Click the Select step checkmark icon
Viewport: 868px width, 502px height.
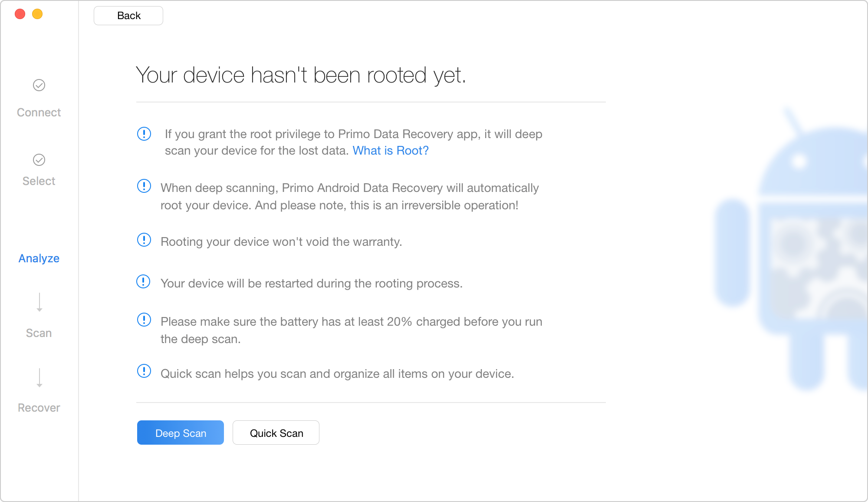[x=39, y=160]
